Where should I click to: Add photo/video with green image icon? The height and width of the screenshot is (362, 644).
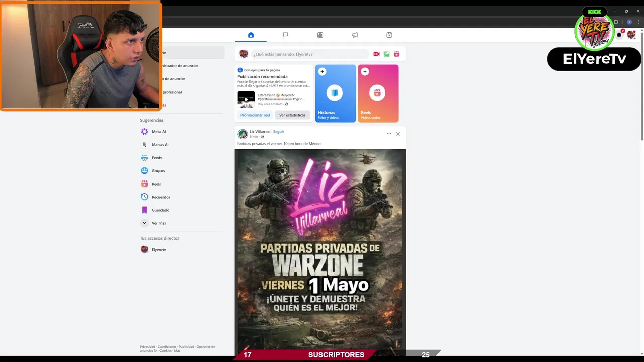(x=386, y=54)
